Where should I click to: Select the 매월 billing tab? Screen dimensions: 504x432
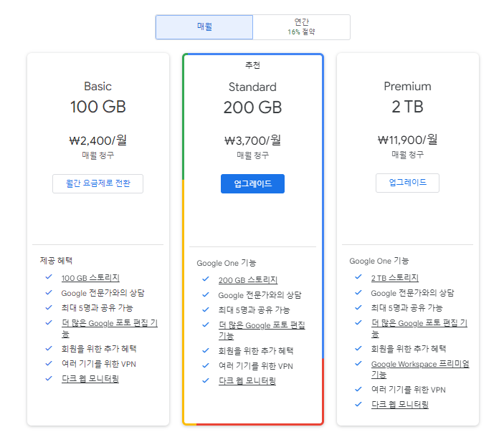pos(204,27)
